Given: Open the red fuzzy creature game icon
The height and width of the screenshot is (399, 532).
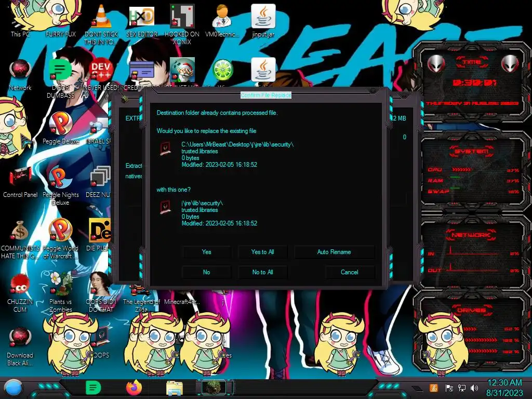Looking at the screenshot, I should click(x=20, y=284).
